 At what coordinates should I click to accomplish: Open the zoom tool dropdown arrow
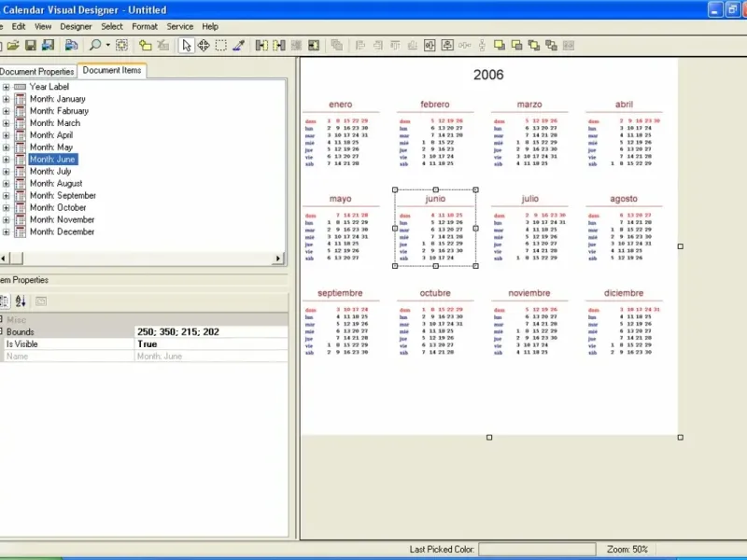[108, 45]
